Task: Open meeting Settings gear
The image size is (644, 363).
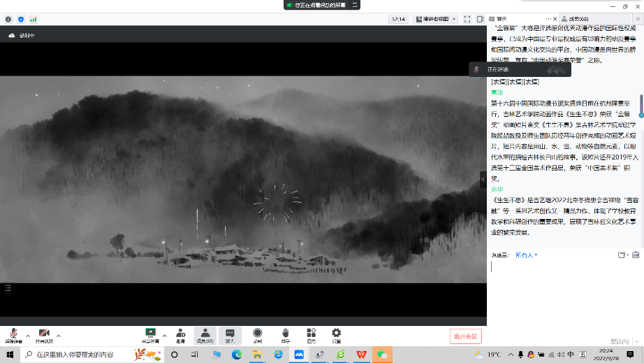Action: coord(337,336)
